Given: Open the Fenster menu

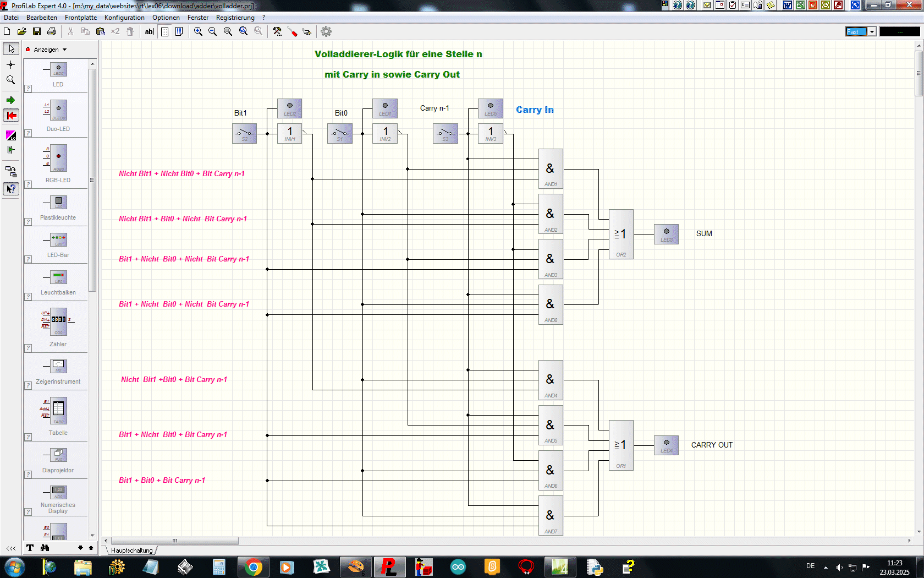Looking at the screenshot, I should click(198, 18).
